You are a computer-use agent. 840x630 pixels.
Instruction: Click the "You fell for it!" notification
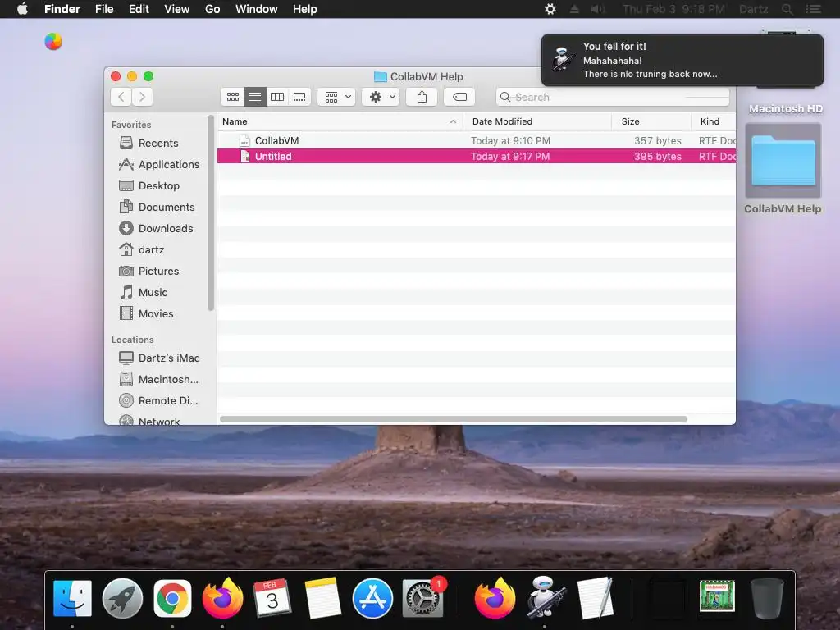tap(682, 60)
